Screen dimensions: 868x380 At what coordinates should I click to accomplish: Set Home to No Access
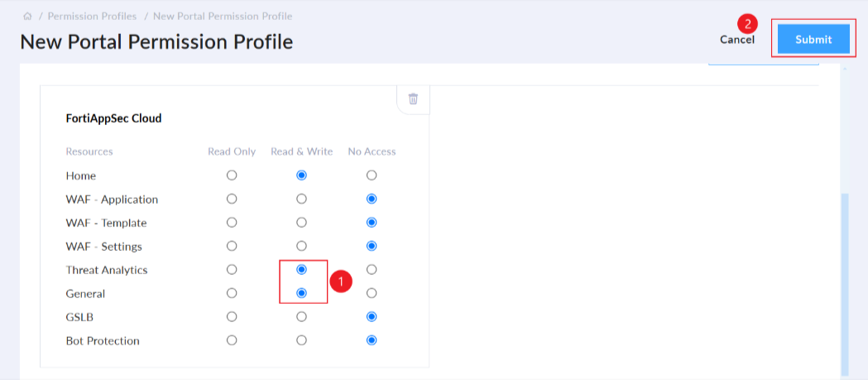point(372,176)
